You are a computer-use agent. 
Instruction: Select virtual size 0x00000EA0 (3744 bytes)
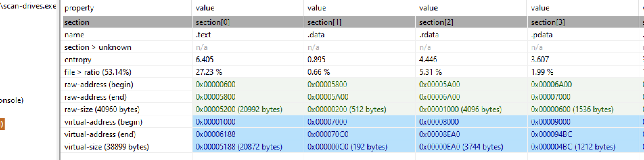point(461,147)
